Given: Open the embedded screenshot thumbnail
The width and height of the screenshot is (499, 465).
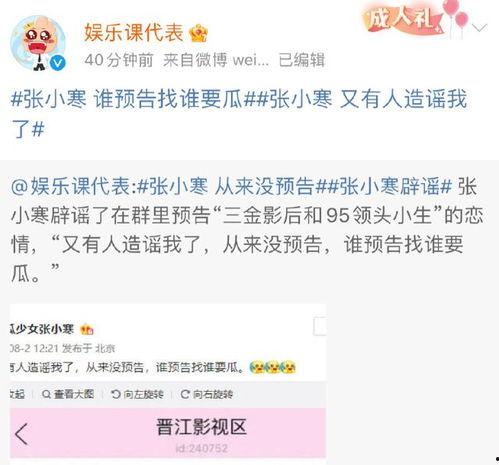Looking at the screenshot, I should coord(168,383).
